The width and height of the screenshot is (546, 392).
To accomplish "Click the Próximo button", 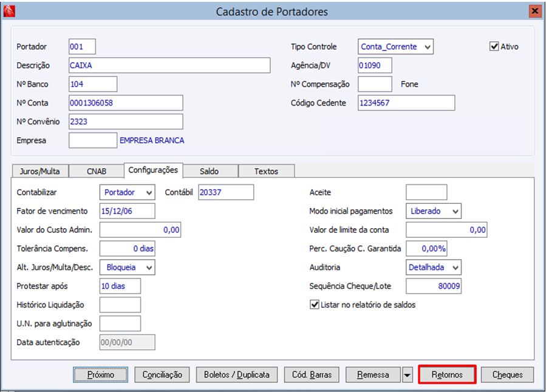I will tap(101, 374).
